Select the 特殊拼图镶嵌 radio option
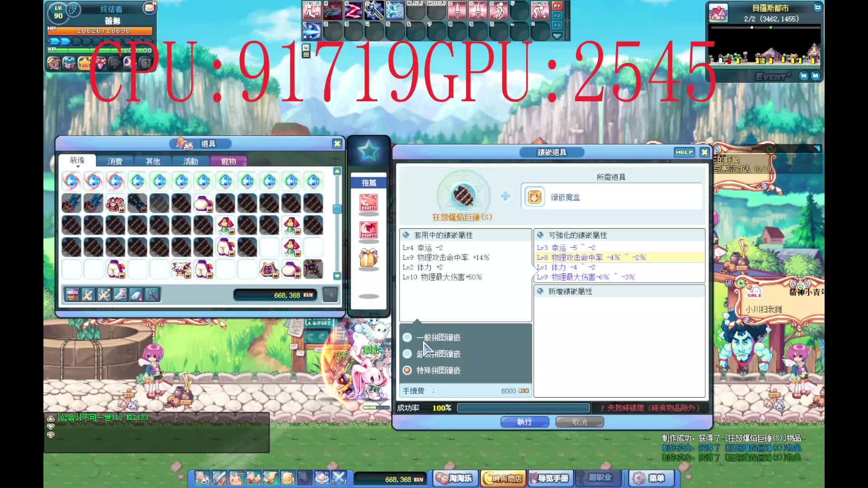 coord(407,371)
